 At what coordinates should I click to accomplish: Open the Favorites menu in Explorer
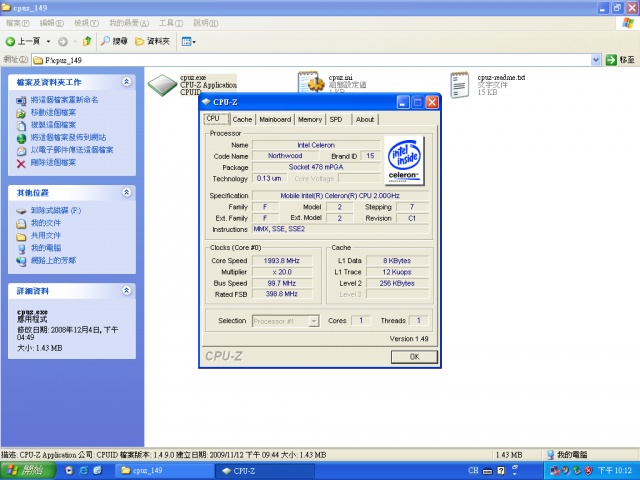(129, 23)
